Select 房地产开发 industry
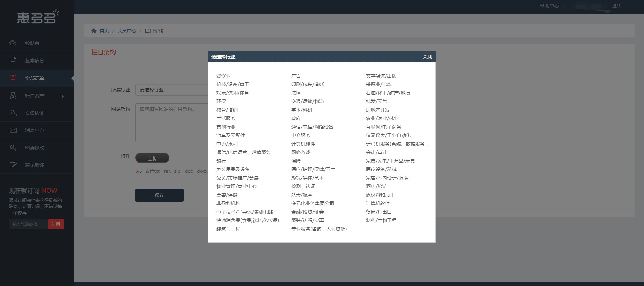This screenshot has width=644, height=286. (x=378, y=110)
